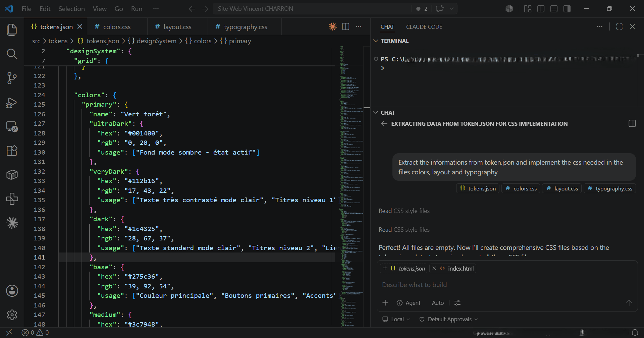Add context with plus in chat toolbar
The image size is (644, 338).
pyautogui.click(x=385, y=303)
